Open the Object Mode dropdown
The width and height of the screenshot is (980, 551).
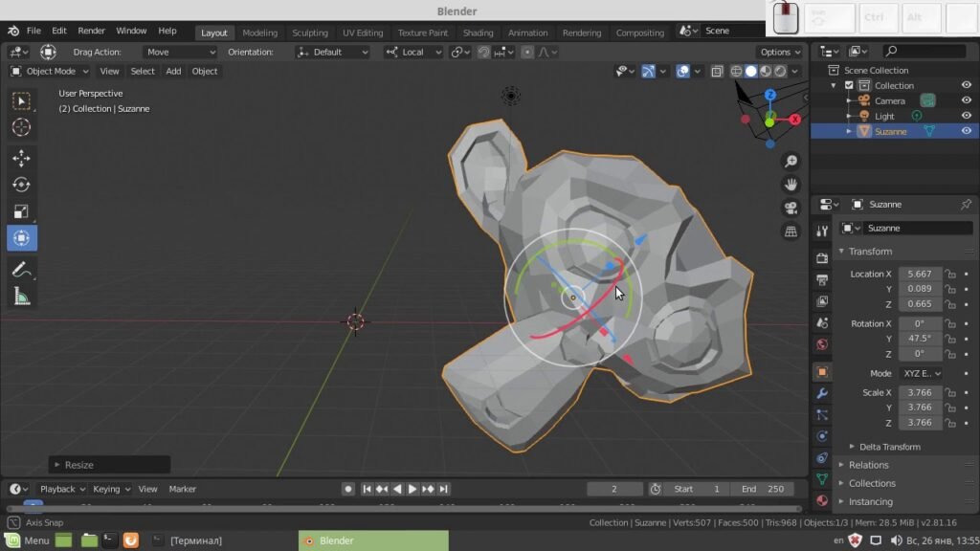(50, 71)
